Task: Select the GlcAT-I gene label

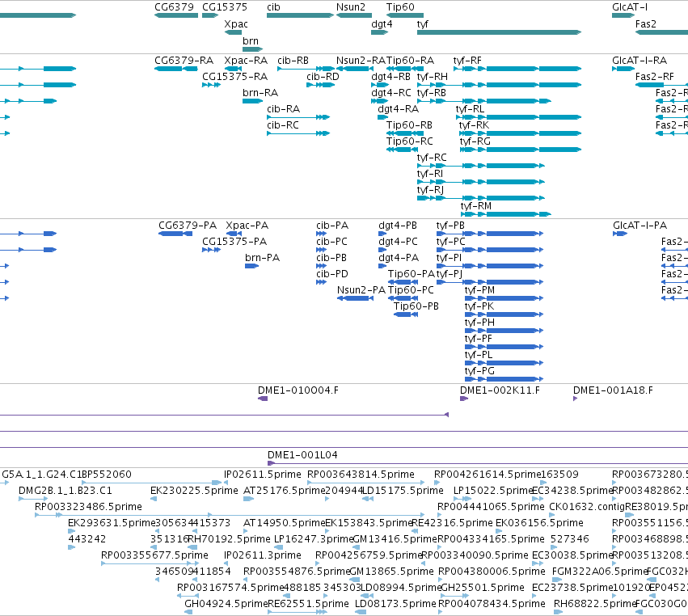Action: coord(630,7)
